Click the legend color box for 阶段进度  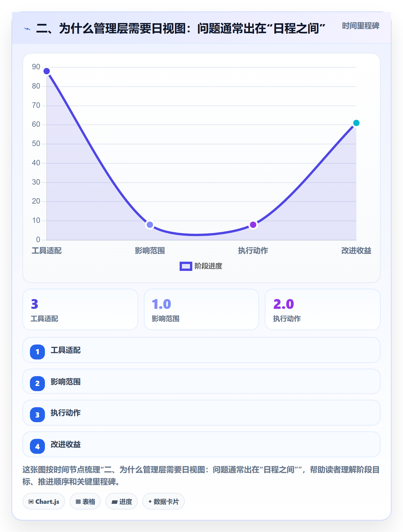click(186, 266)
